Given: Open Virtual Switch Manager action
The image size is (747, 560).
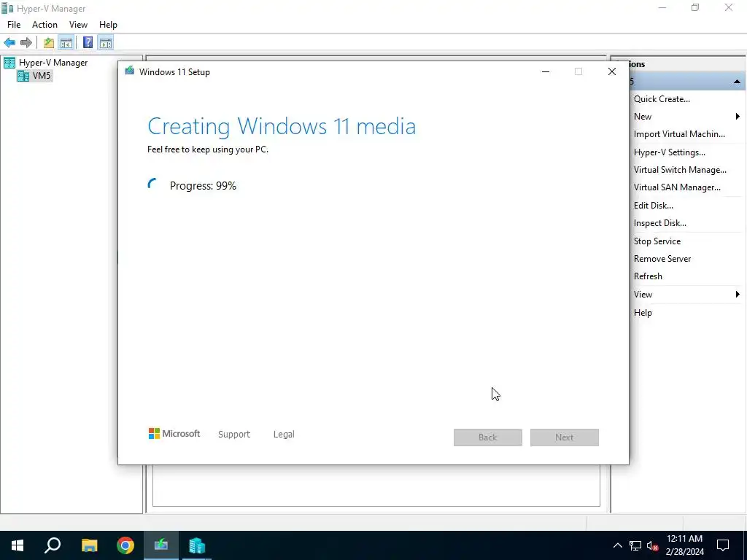Looking at the screenshot, I should point(680,170).
